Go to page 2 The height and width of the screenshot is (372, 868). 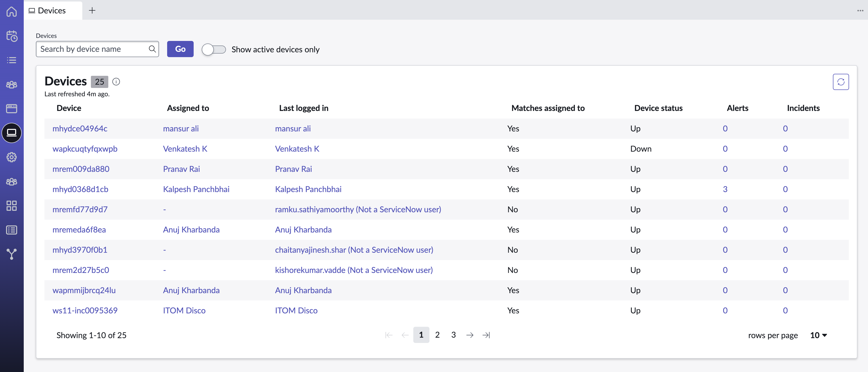tap(437, 335)
